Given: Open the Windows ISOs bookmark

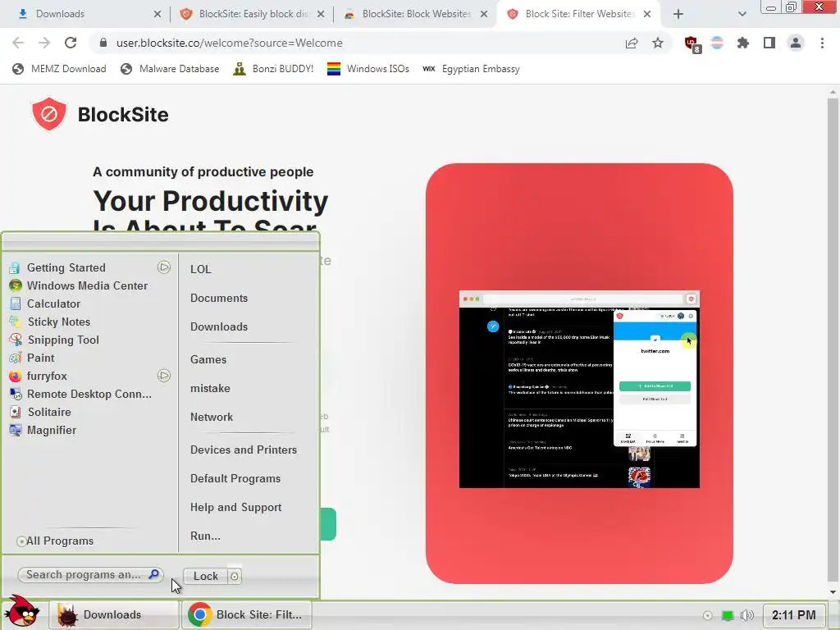Looking at the screenshot, I should click(x=368, y=69).
